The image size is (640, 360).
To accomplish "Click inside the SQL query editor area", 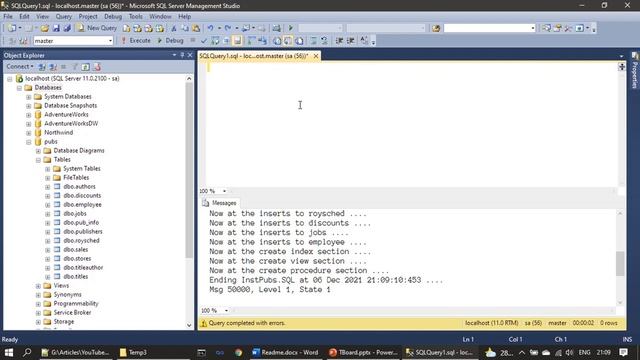I will click(412, 124).
